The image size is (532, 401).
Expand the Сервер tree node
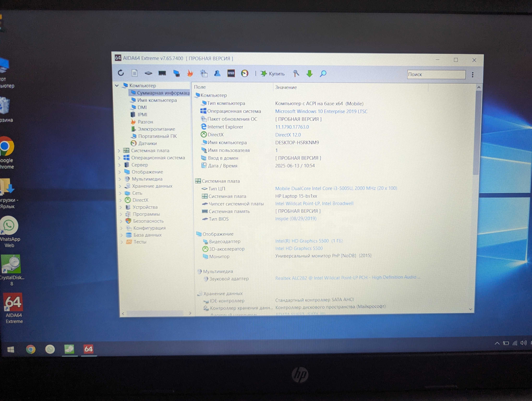(x=120, y=165)
